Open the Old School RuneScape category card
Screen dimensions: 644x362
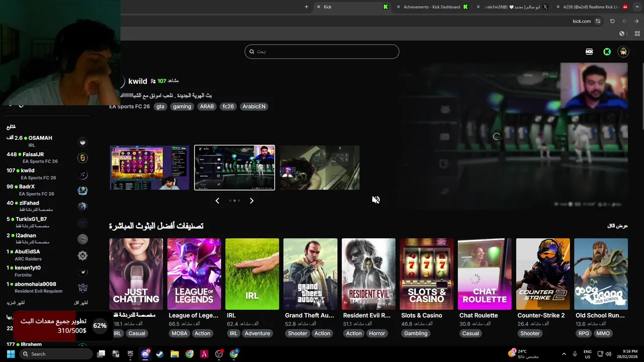[601, 274]
